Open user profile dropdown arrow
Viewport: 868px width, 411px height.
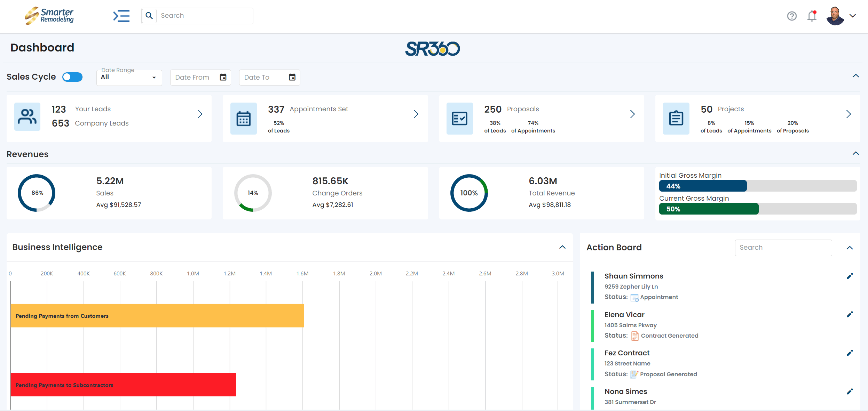pyautogui.click(x=853, y=16)
